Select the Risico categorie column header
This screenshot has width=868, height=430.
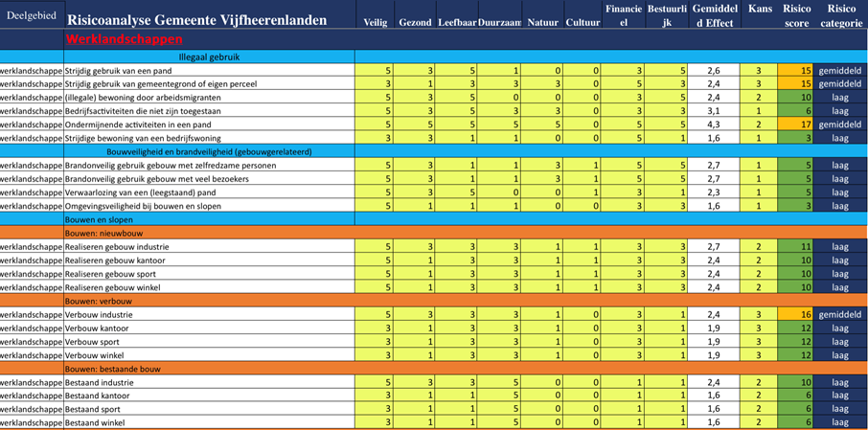click(x=841, y=15)
